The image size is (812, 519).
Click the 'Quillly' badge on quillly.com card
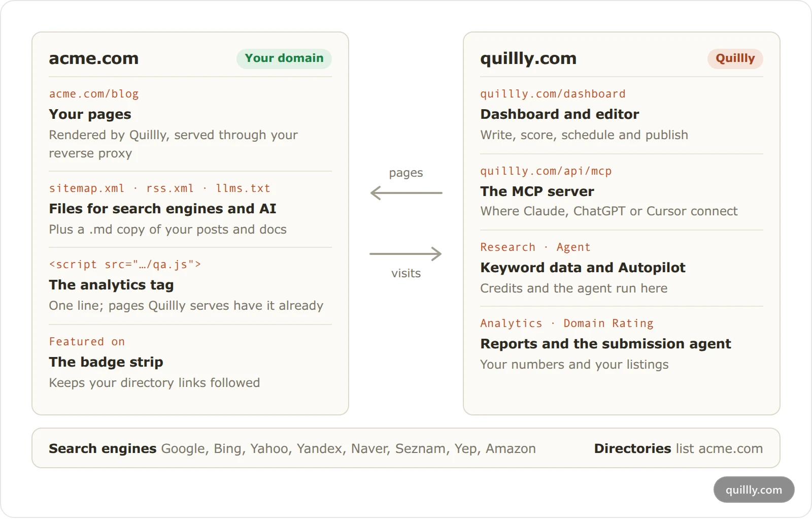[735, 58]
